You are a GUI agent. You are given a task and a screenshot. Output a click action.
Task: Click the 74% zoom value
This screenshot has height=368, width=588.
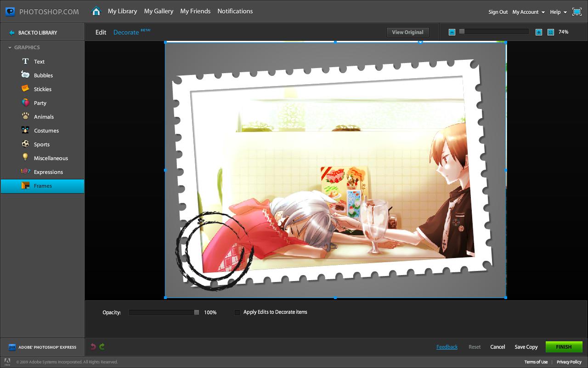coord(563,32)
